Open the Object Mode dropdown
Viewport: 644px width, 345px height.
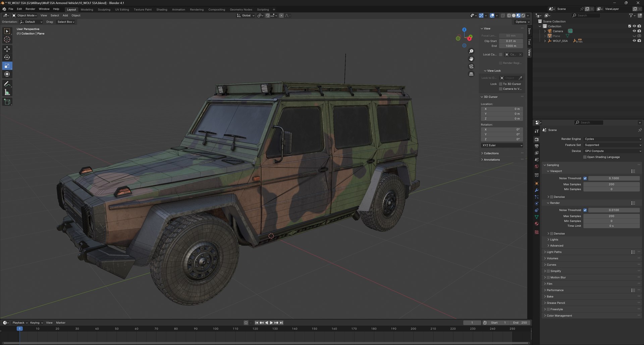24,15
